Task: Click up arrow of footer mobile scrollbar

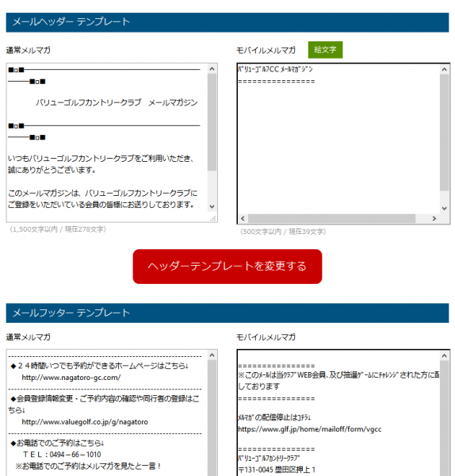Action: [x=445, y=355]
